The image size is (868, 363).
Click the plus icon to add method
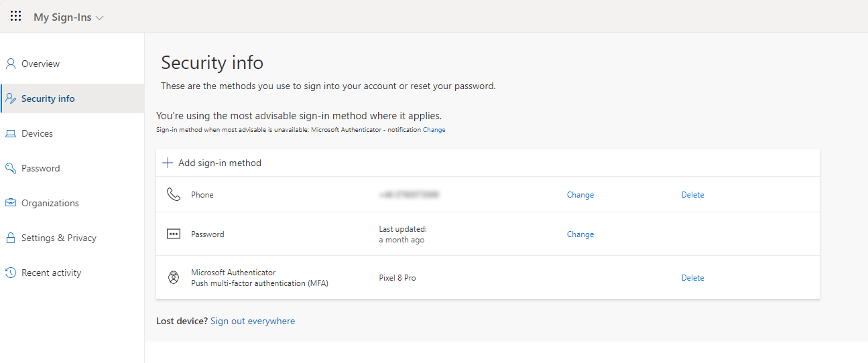[x=168, y=163]
